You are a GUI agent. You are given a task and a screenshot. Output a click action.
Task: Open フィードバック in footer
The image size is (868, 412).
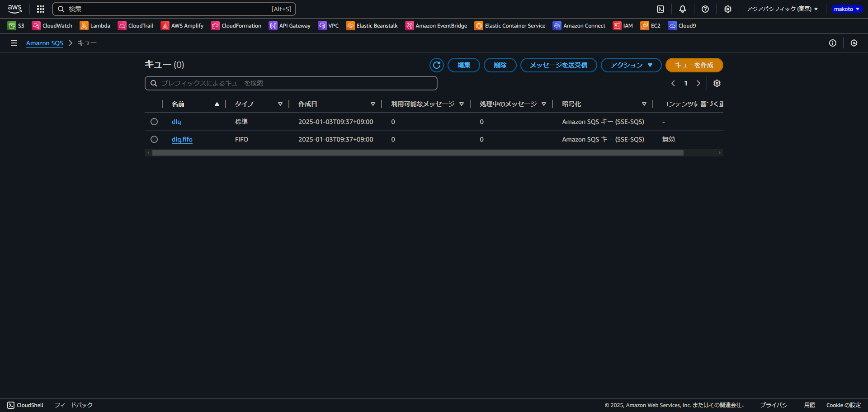click(74, 405)
